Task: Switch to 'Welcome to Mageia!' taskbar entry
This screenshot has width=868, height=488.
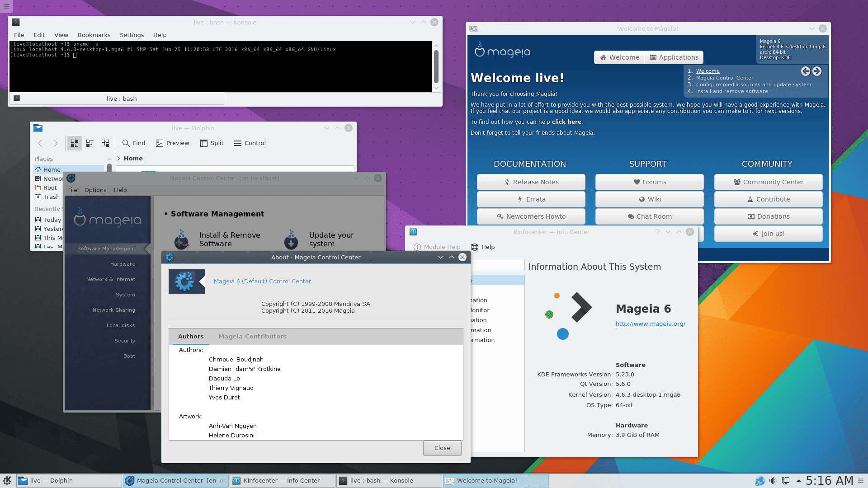Action: (x=496, y=481)
